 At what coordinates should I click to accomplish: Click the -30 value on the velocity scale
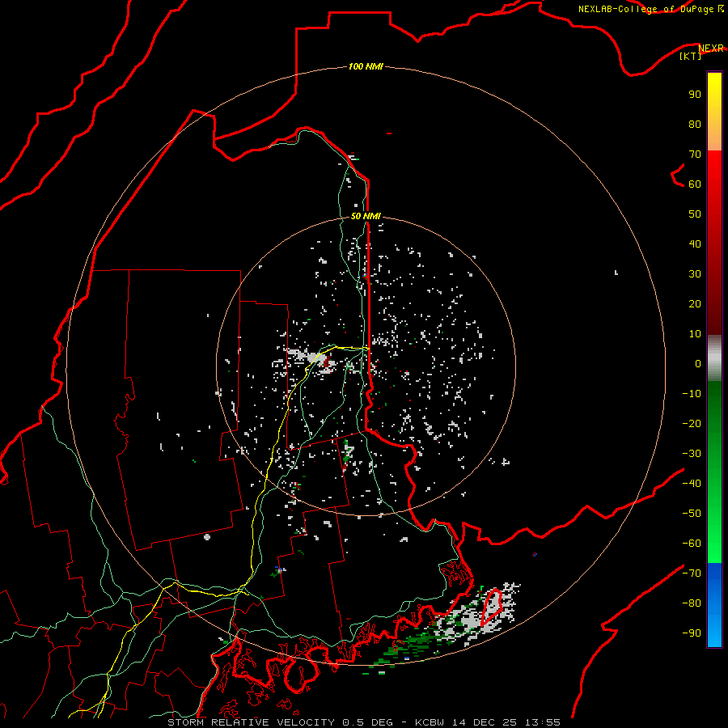coord(692,454)
